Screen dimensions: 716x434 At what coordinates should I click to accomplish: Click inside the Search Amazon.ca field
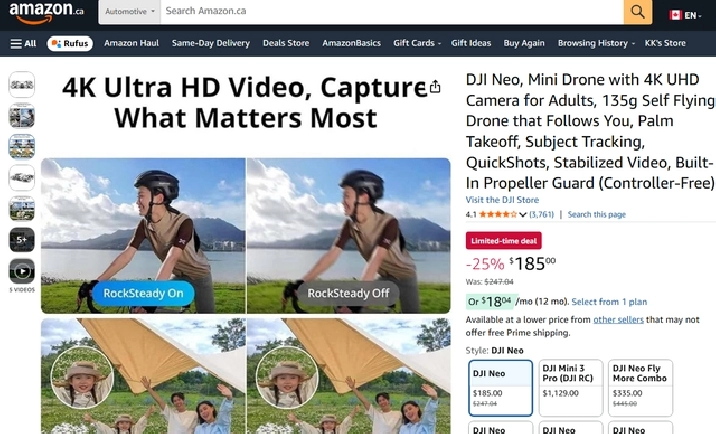pyautogui.click(x=390, y=12)
